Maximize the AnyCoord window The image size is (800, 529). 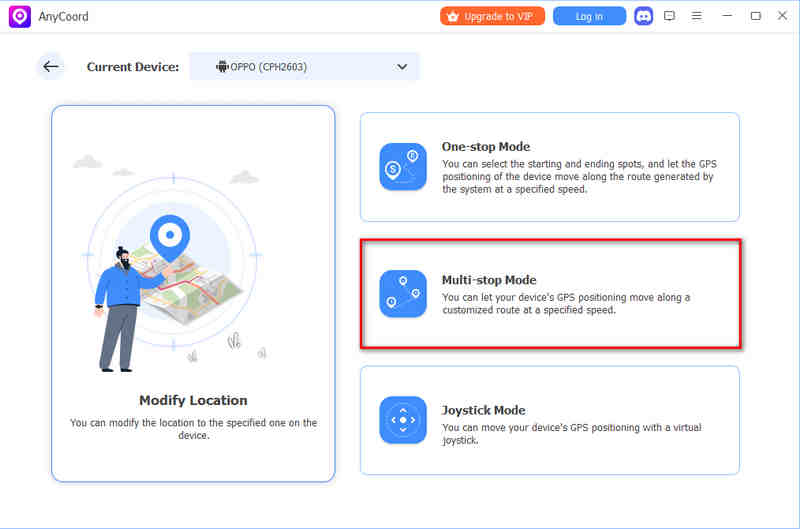(x=755, y=16)
